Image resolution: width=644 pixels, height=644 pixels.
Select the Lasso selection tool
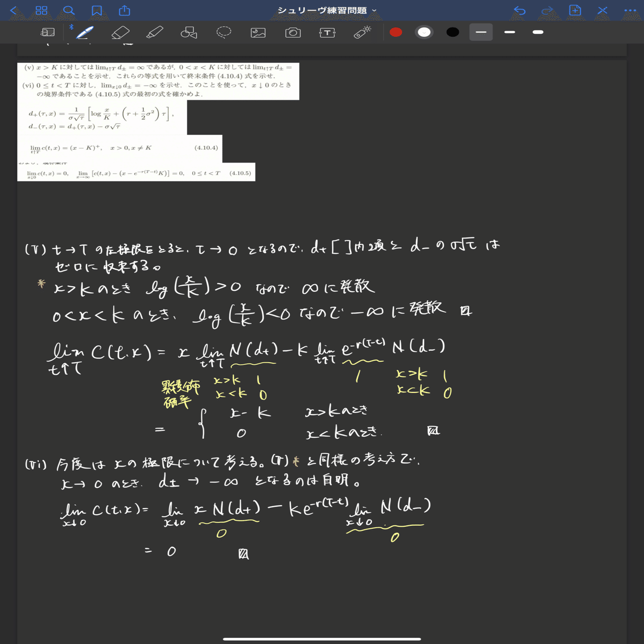click(x=224, y=32)
